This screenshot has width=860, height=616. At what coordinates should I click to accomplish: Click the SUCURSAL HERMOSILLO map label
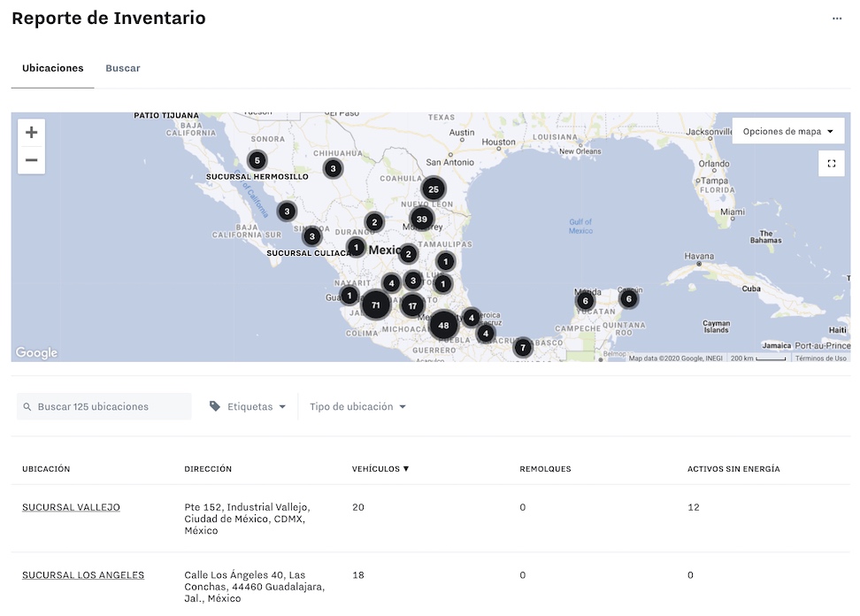257,177
